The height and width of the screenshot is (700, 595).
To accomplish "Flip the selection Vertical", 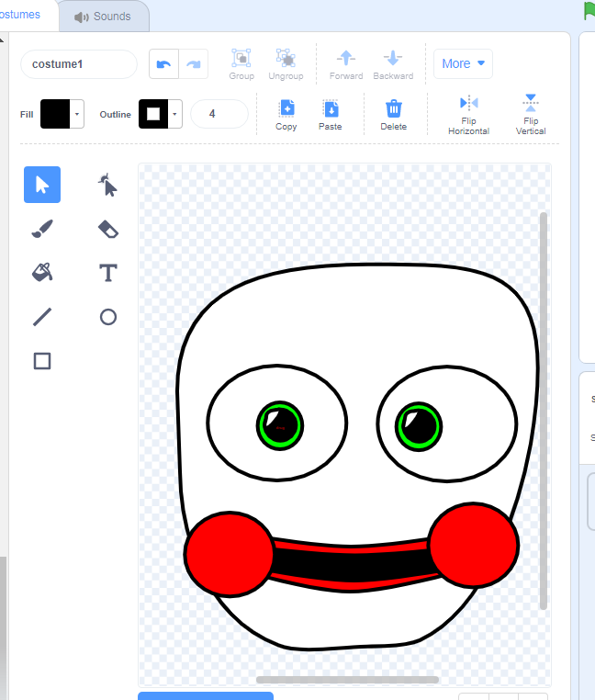I will tap(531, 115).
